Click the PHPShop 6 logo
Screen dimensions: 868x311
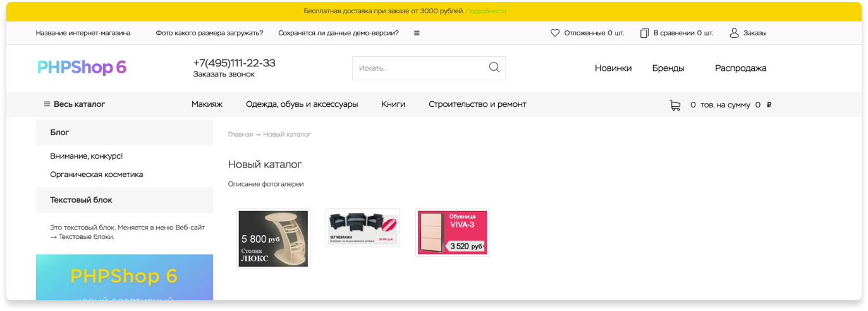82,68
